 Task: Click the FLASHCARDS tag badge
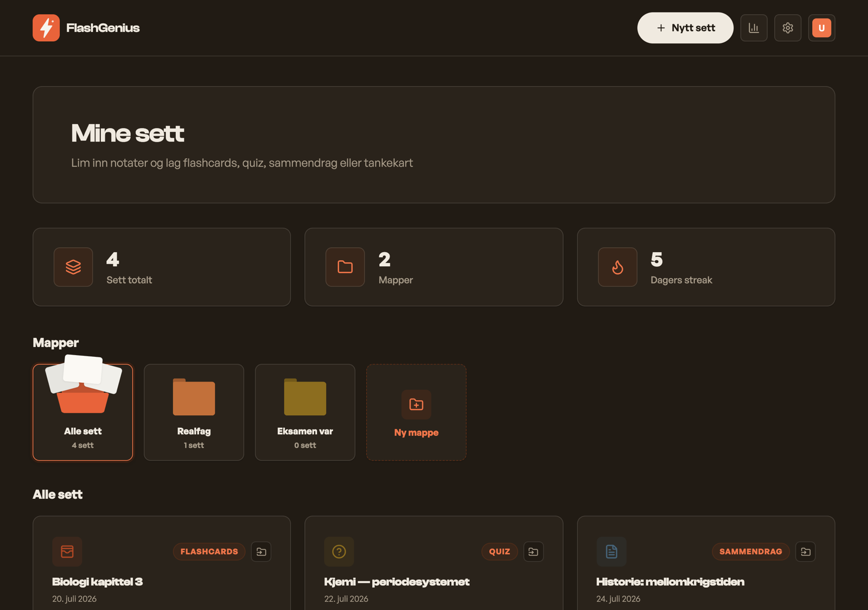tap(209, 551)
